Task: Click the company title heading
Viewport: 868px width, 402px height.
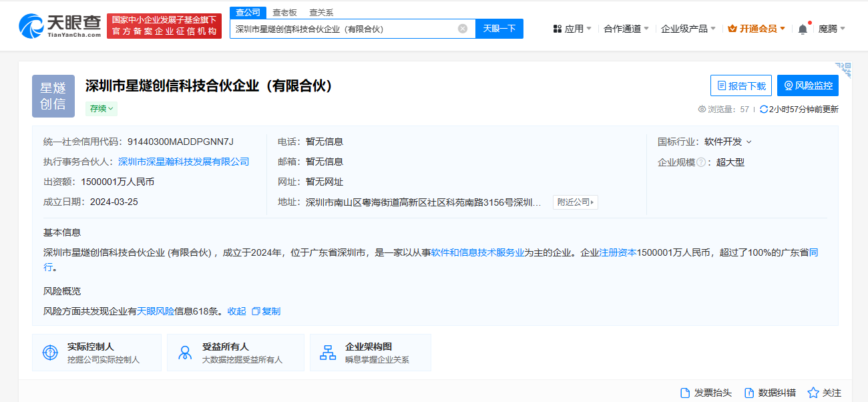Action: 209,85
